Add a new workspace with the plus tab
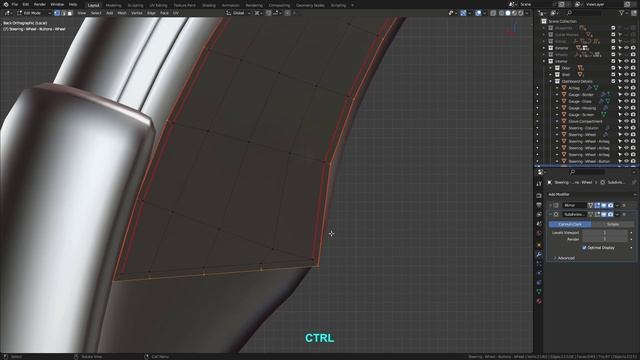Viewport: 640px width, 360px height. click(353, 5)
